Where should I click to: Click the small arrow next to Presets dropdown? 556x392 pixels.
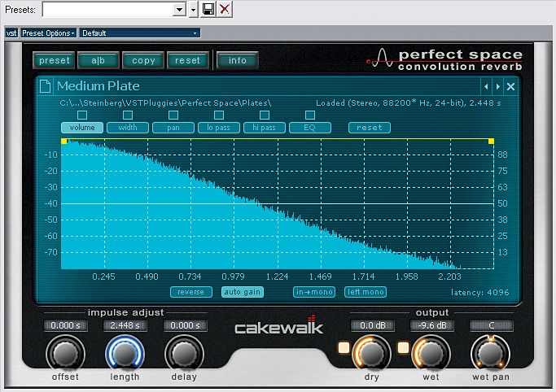pyautogui.click(x=193, y=9)
